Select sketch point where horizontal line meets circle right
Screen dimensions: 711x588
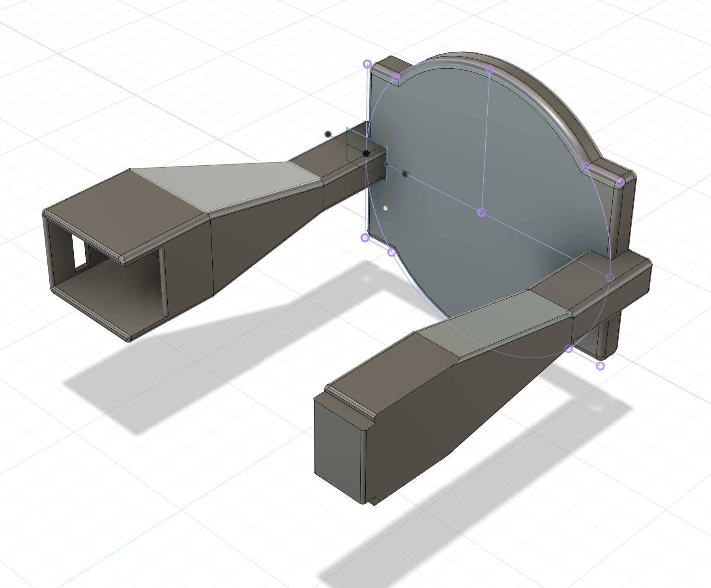pyautogui.click(x=610, y=277)
